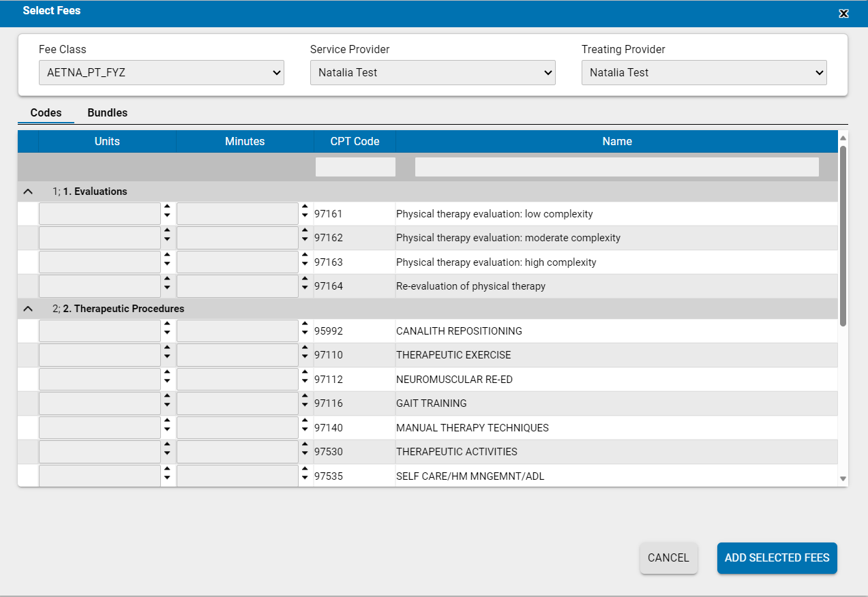Switch to the Codes tab
Viewport: 868px width, 597px height.
[x=45, y=112]
